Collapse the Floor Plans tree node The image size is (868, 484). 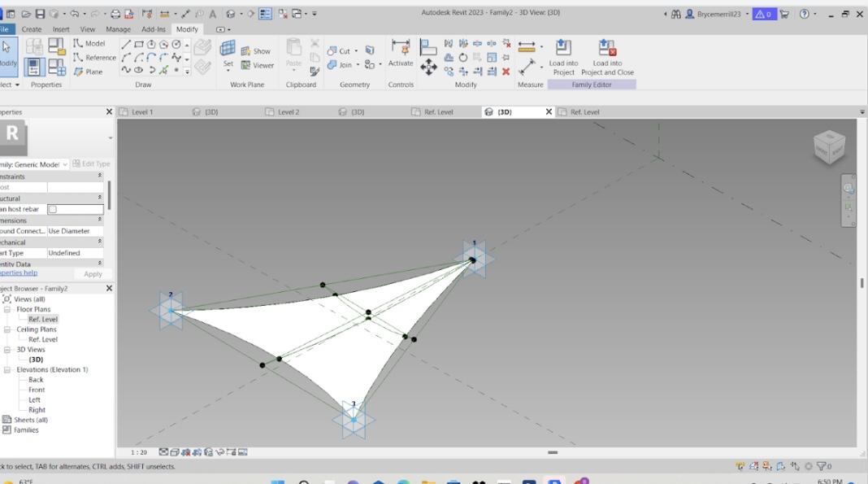click(x=7, y=310)
